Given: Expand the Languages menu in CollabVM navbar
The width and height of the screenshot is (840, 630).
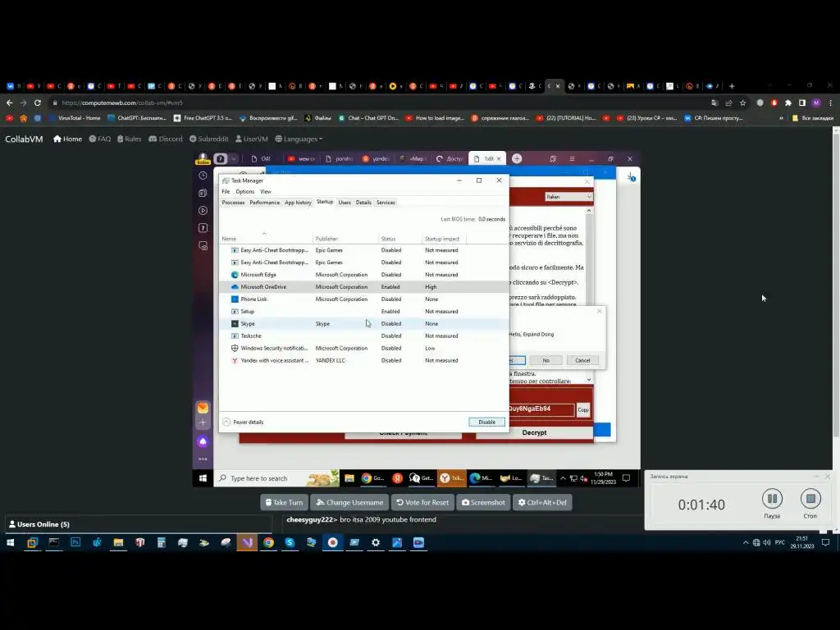Looking at the screenshot, I should [299, 139].
